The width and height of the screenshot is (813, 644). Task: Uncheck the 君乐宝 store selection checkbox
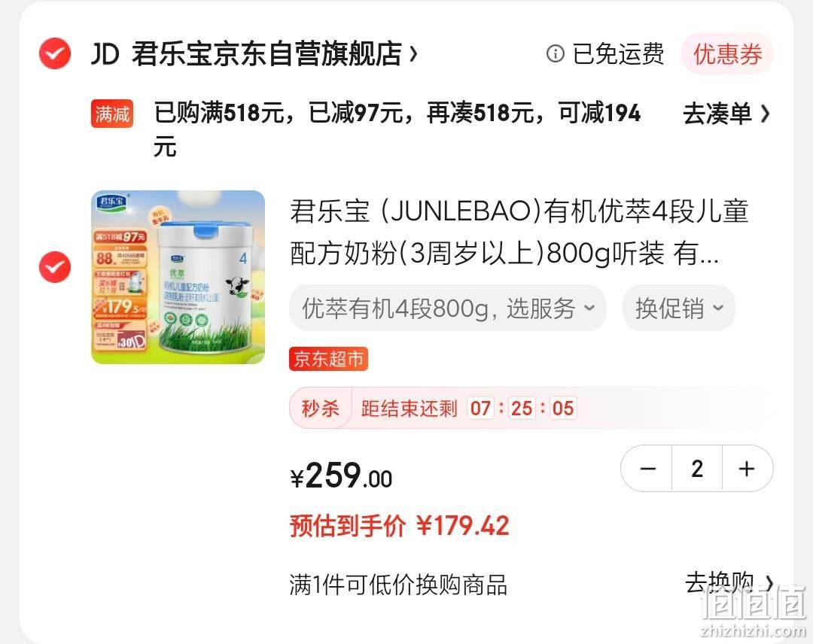(x=55, y=53)
